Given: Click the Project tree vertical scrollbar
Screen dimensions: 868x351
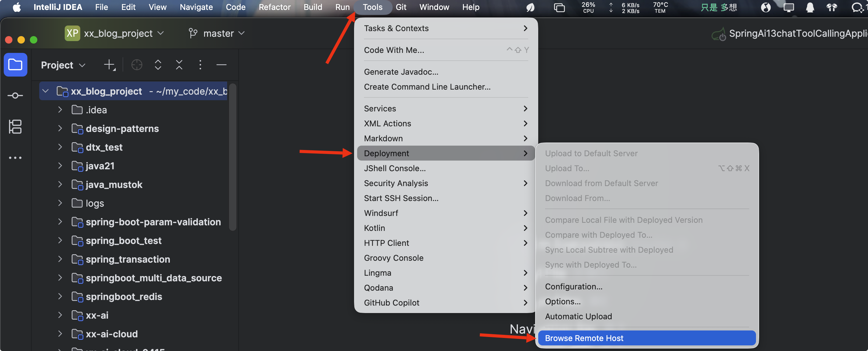Looking at the screenshot, I should point(232,157).
